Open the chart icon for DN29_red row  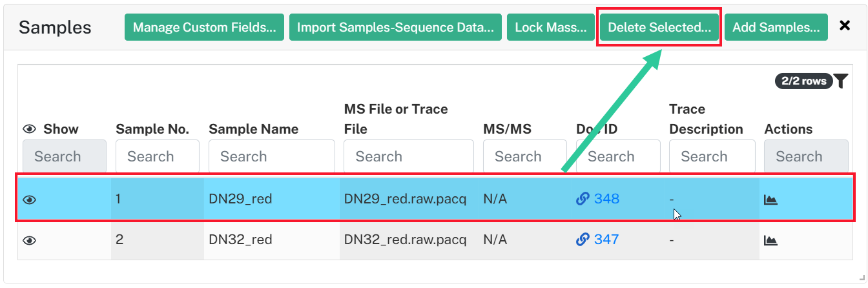tap(770, 200)
